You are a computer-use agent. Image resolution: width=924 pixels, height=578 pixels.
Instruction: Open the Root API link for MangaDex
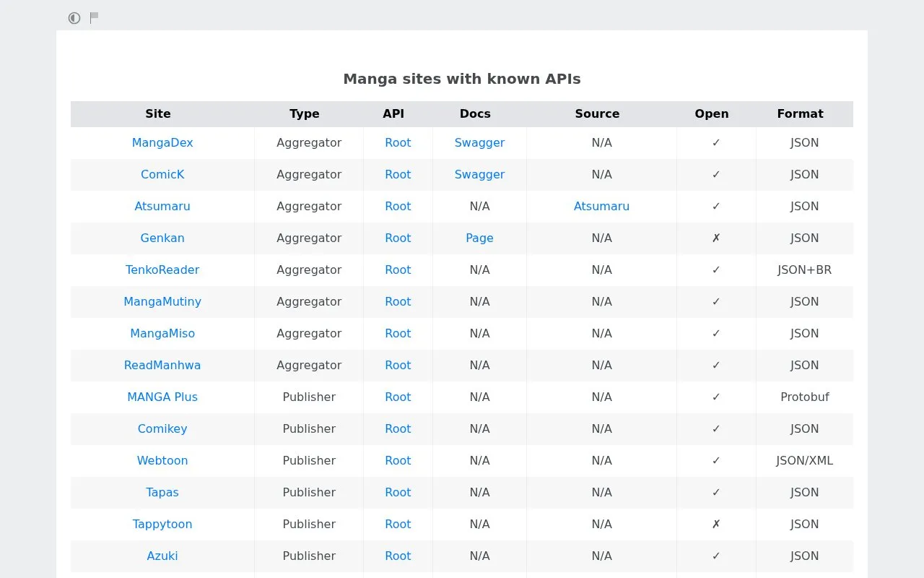click(x=398, y=143)
